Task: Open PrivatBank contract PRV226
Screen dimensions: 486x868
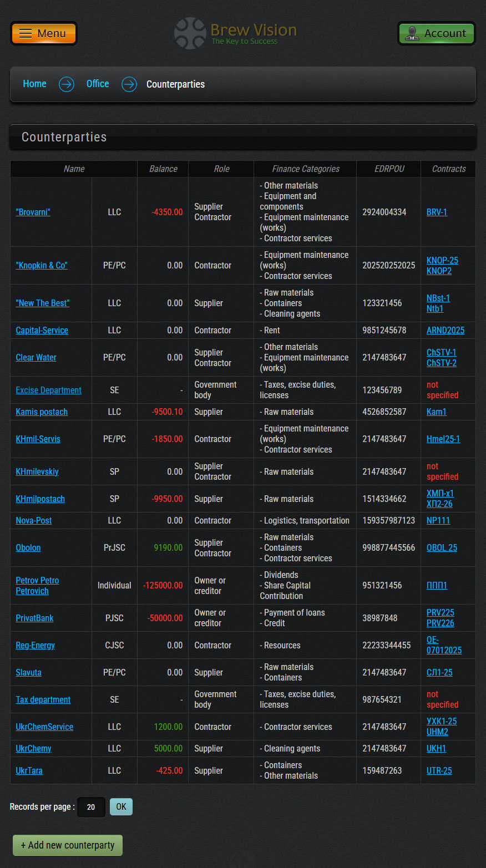Action: 440,623
